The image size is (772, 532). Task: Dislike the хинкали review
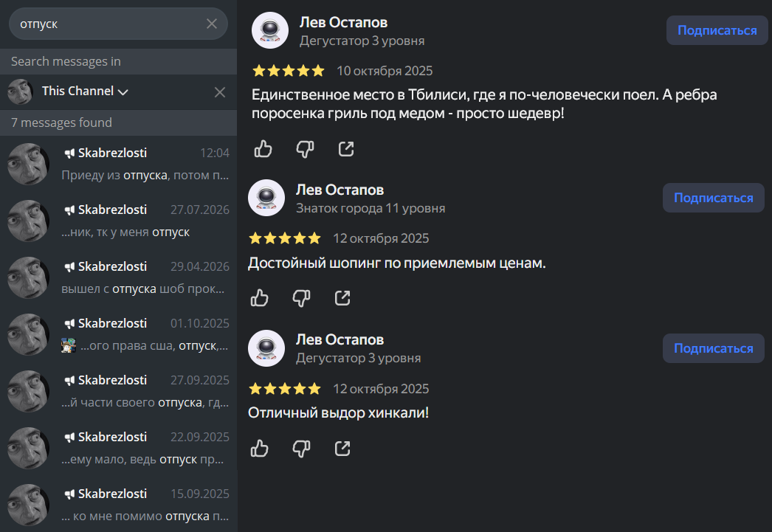(x=301, y=449)
